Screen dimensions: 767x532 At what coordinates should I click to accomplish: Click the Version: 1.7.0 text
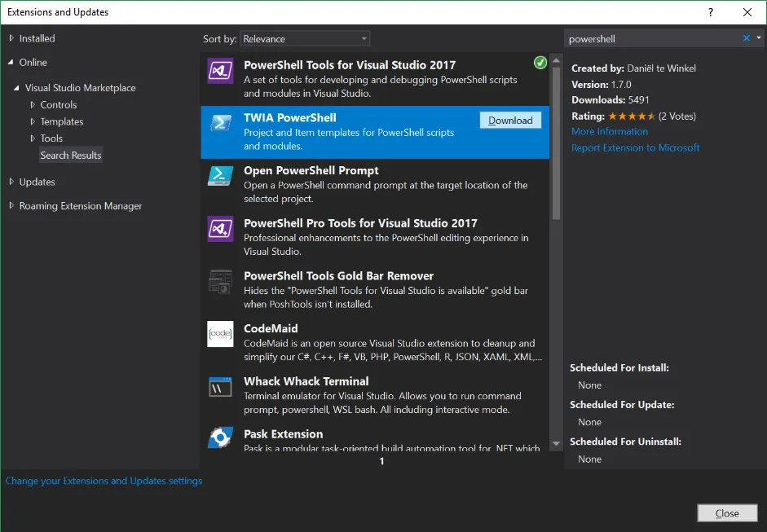coord(602,85)
